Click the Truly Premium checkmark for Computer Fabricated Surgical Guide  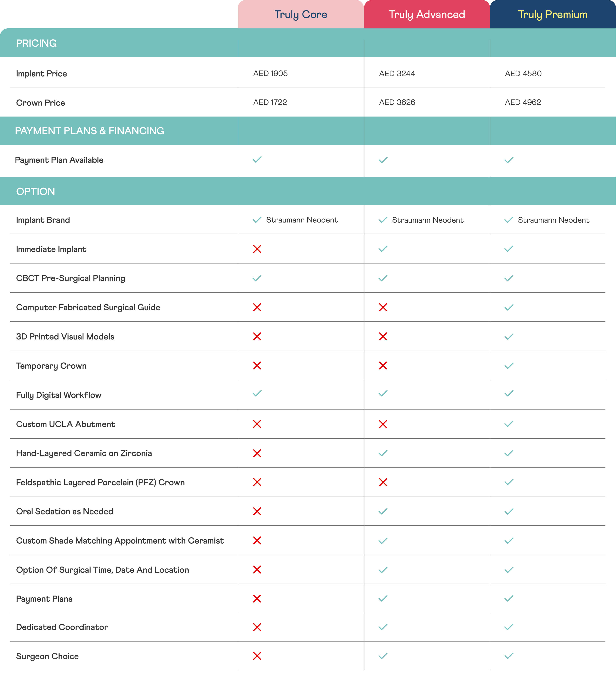[x=509, y=307]
